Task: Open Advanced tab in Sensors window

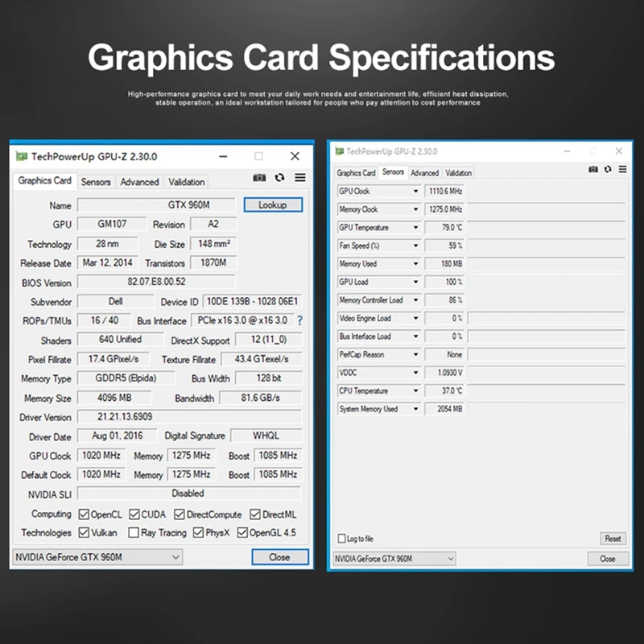Action: (x=425, y=173)
